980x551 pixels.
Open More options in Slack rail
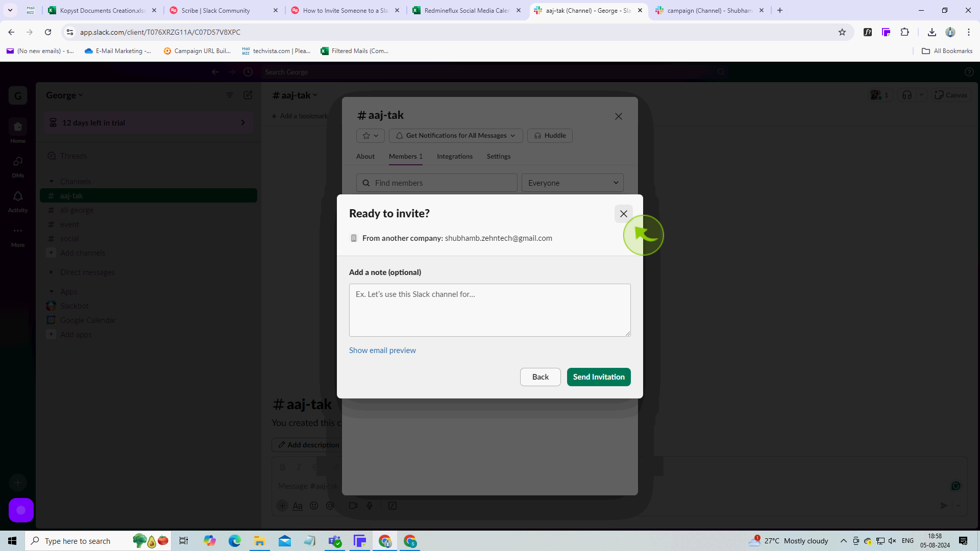point(18,236)
